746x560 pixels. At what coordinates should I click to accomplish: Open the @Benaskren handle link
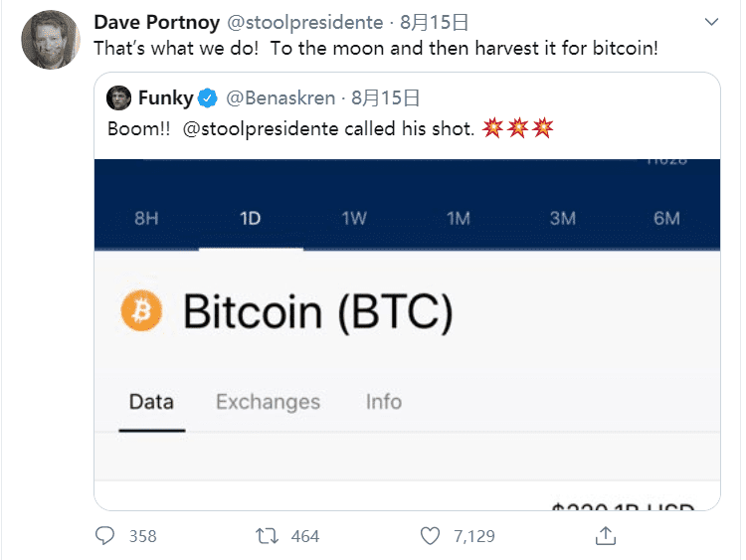[x=280, y=98]
